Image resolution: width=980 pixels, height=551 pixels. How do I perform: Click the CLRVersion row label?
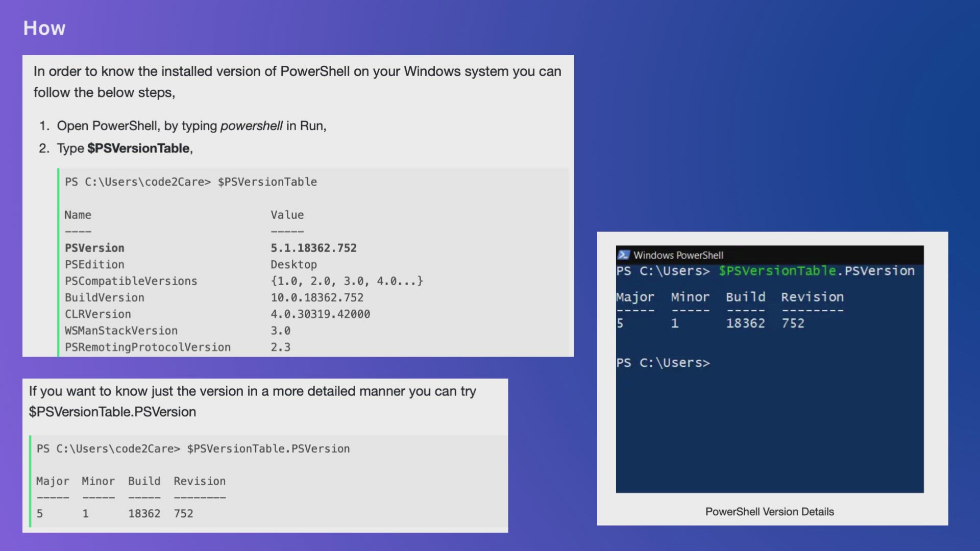coord(97,314)
